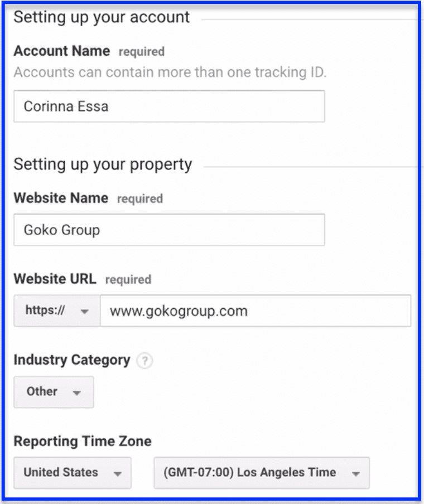Open the (GMT-07:00) Los Angeles Time dropdown
The height and width of the screenshot is (504, 424).
coord(261,473)
